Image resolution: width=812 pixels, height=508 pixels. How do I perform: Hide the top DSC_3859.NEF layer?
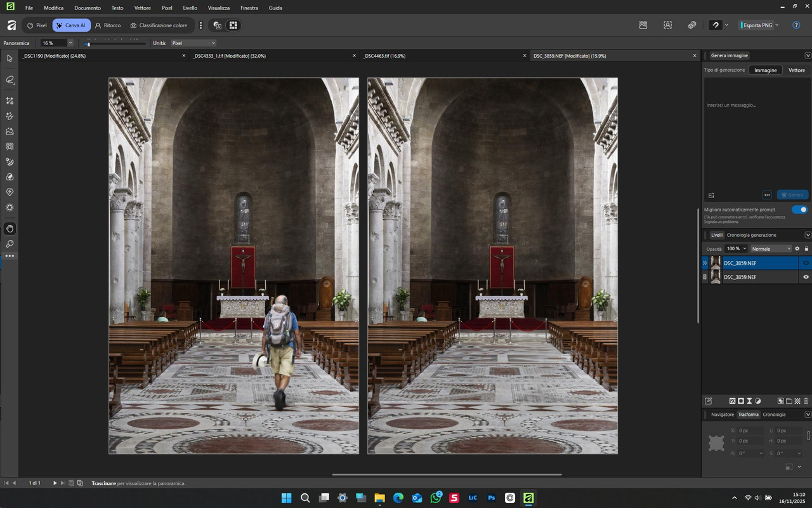[806, 263]
